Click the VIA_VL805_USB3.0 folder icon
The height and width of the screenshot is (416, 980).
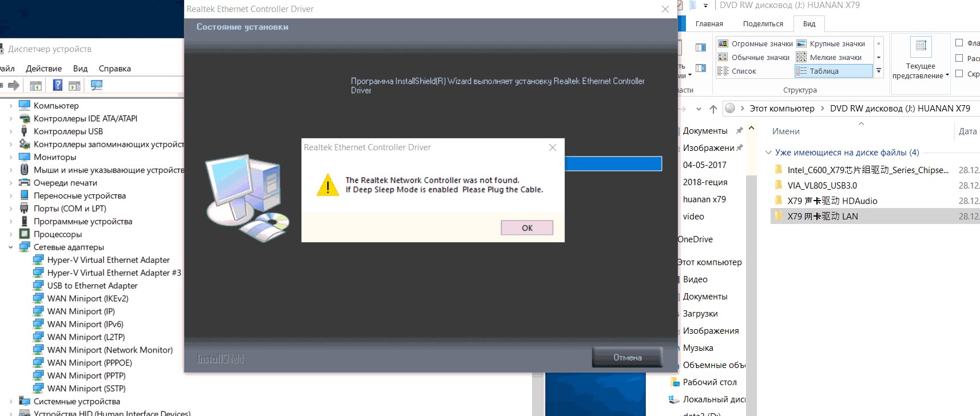coord(778,185)
